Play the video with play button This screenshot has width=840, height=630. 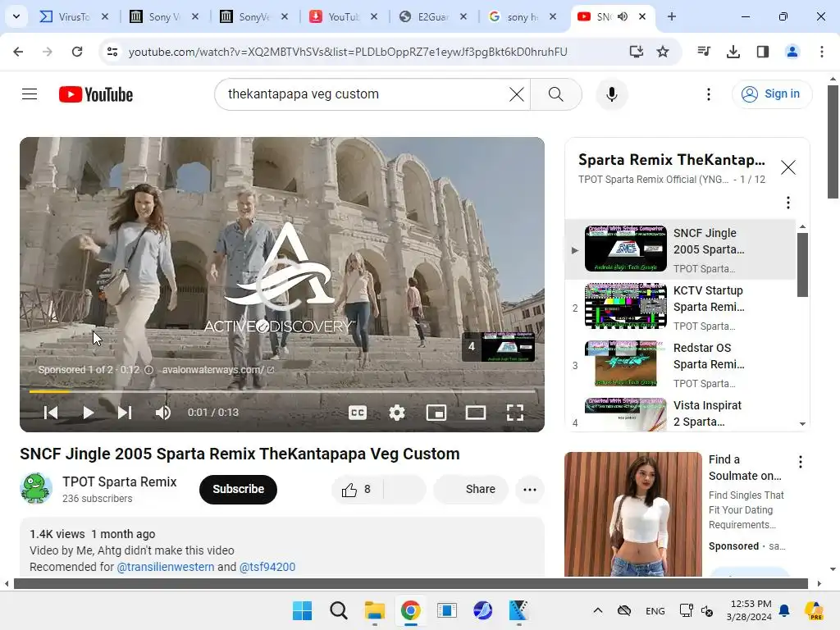pos(89,413)
